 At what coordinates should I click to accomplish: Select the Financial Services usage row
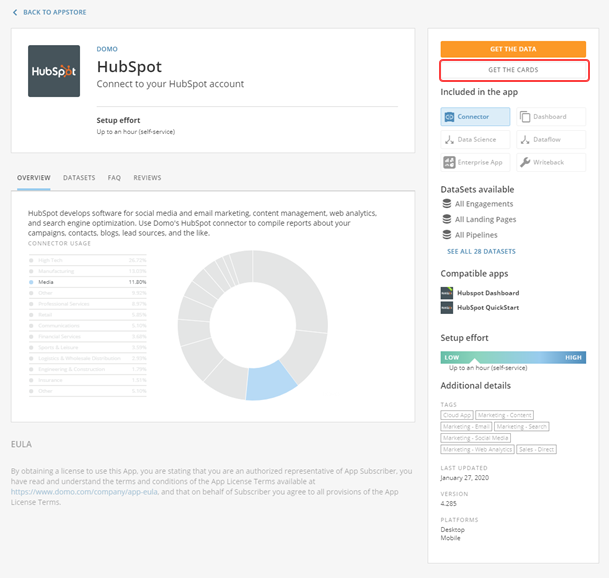coord(87,336)
